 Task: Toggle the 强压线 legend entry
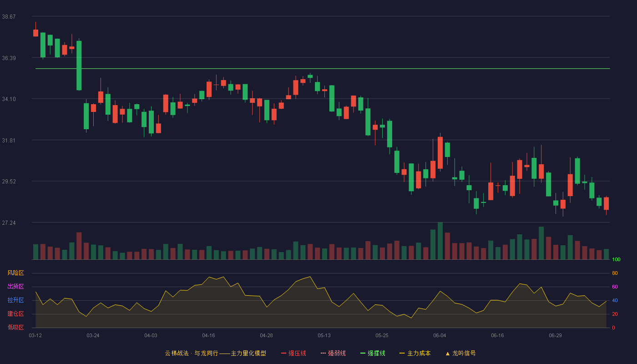pyautogui.click(x=293, y=353)
